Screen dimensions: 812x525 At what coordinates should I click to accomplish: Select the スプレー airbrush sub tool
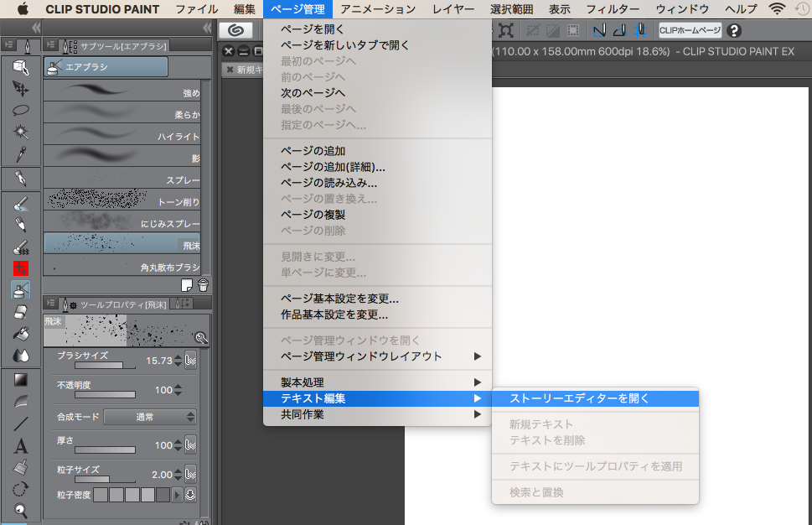(122, 178)
